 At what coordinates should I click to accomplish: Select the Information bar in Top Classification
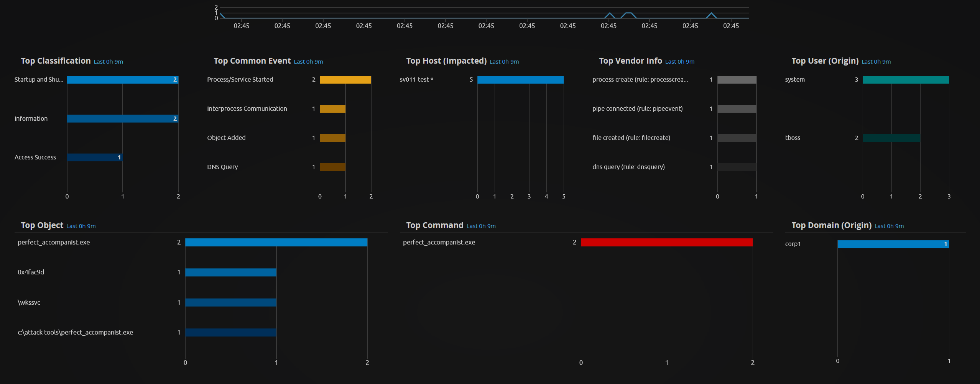122,119
